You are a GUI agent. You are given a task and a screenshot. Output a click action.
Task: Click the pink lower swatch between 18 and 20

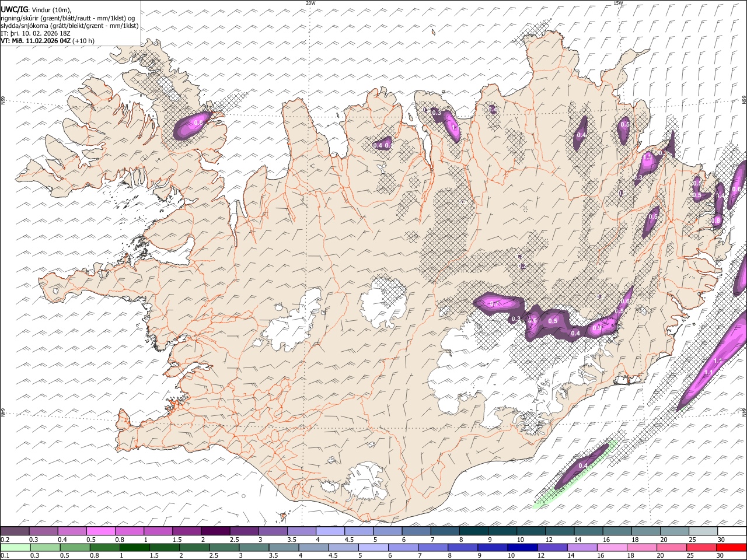pos(641,548)
